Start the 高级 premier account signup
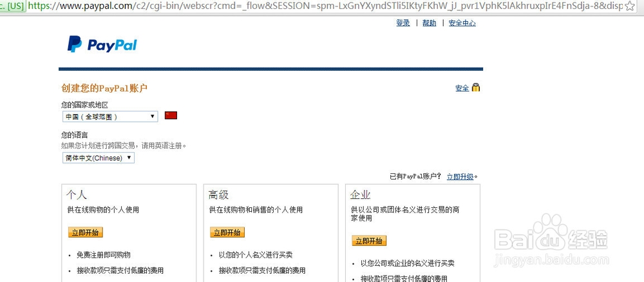This screenshot has width=644, height=282. (227, 232)
